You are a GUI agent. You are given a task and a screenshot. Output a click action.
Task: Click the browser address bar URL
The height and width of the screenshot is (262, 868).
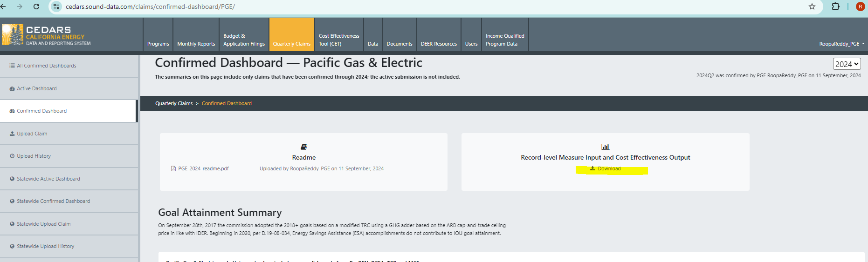click(150, 7)
